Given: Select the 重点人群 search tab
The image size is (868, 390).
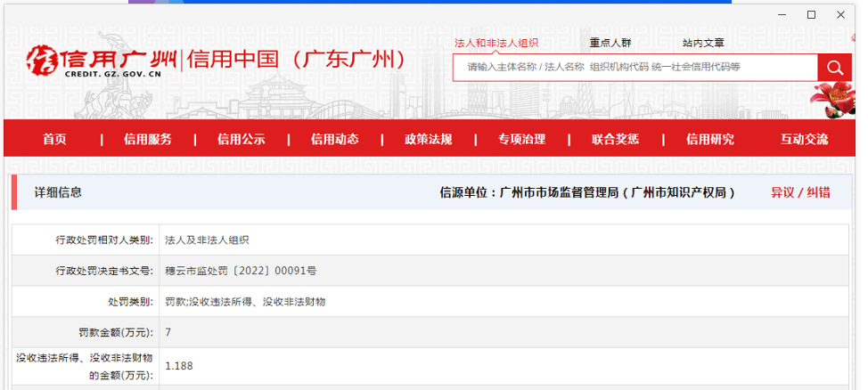Looking at the screenshot, I should coord(610,43).
